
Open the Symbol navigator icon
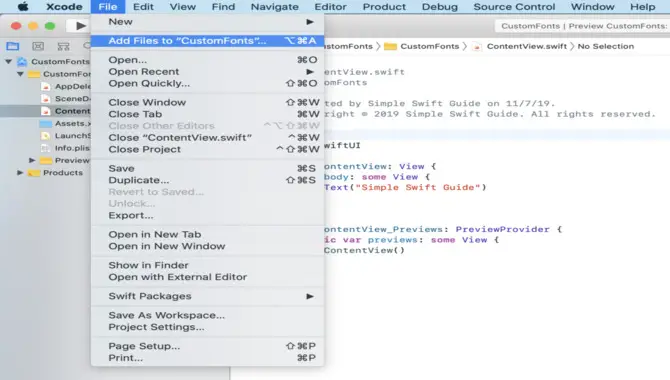63,46
